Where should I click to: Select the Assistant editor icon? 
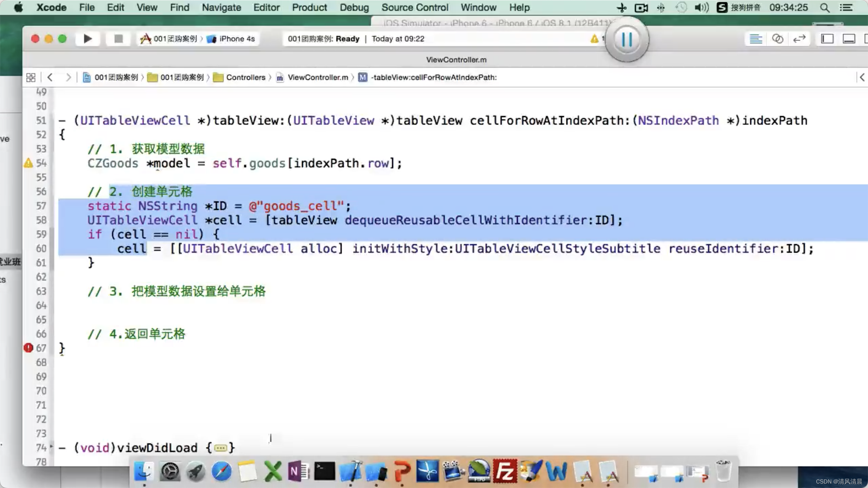pyautogui.click(x=777, y=39)
